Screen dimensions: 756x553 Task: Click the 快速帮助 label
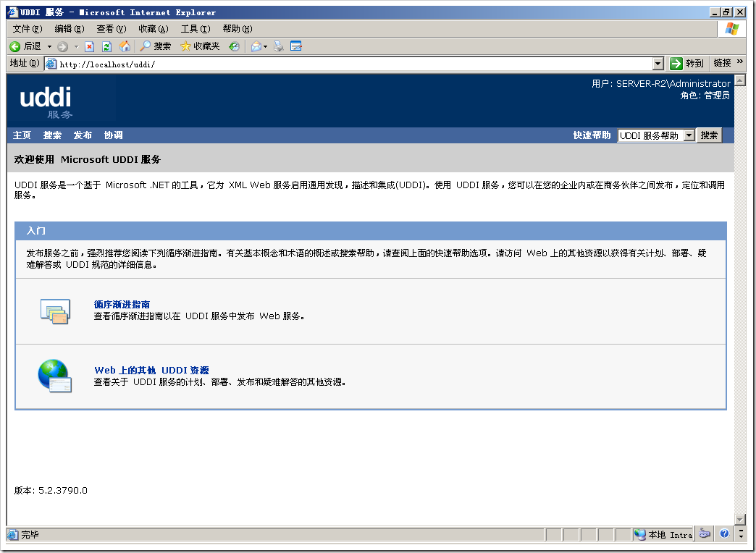(x=592, y=135)
